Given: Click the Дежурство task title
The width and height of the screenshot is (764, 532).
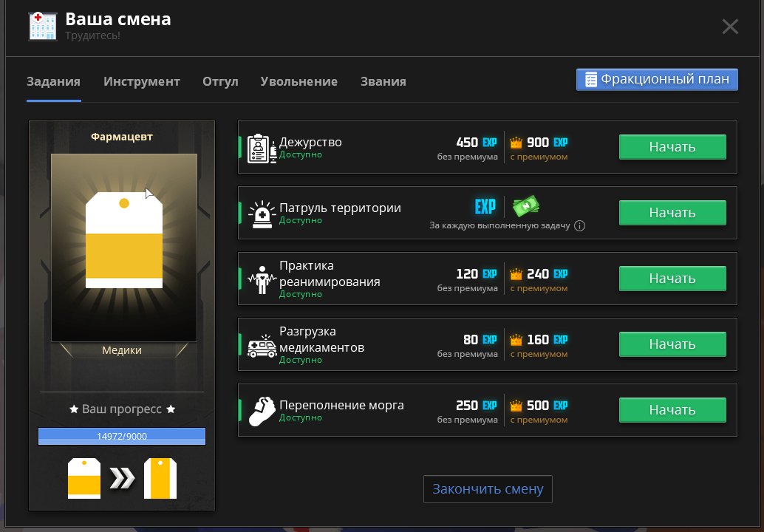Looking at the screenshot, I should click(310, 143).
